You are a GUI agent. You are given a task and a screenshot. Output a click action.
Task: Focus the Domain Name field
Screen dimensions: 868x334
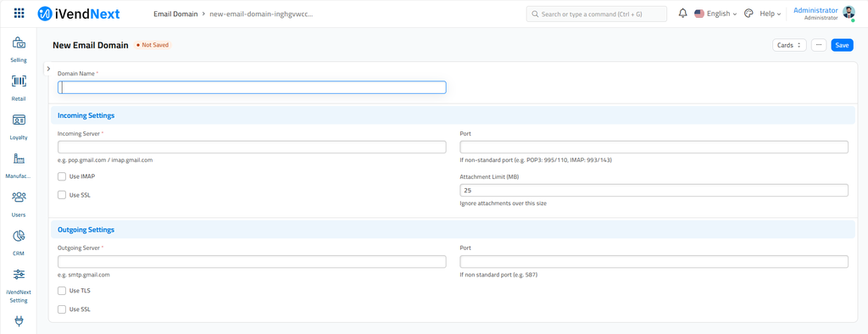[252, 87]
